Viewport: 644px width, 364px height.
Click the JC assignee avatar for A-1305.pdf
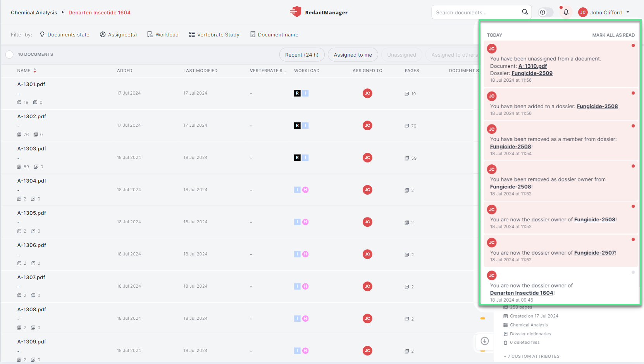tap(367, 222)
